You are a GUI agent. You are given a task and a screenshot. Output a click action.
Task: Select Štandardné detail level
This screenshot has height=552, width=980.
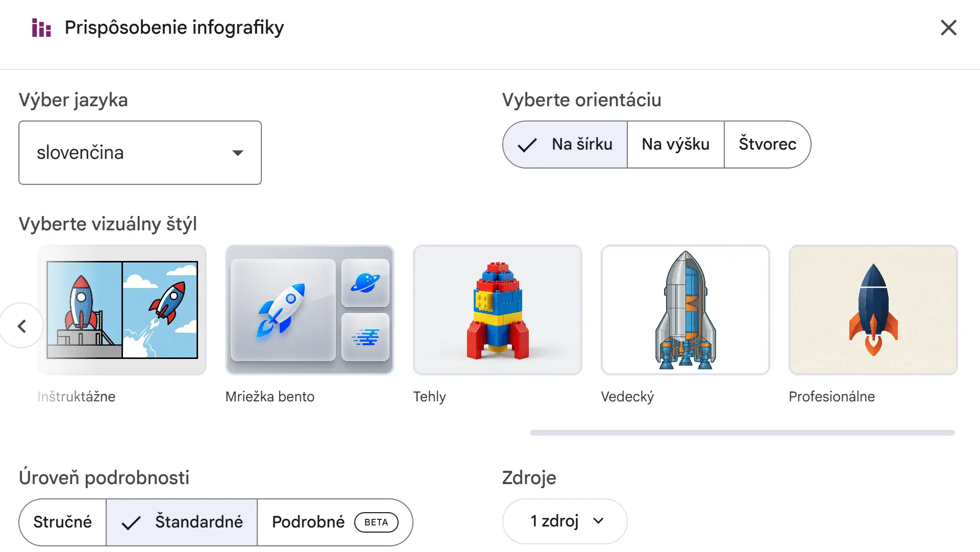[x=182, y=522]
